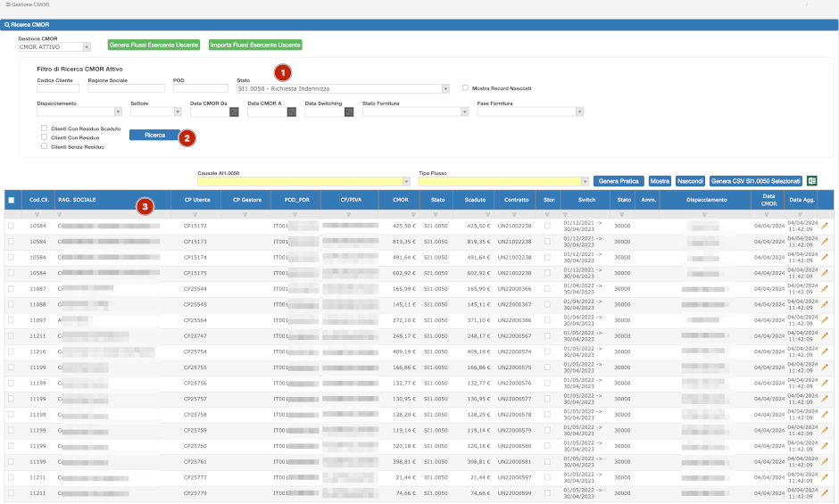Viewport: 839px width, 504px height.
Task: Click the Excel export icon
Action: click(x=811, y=181)
